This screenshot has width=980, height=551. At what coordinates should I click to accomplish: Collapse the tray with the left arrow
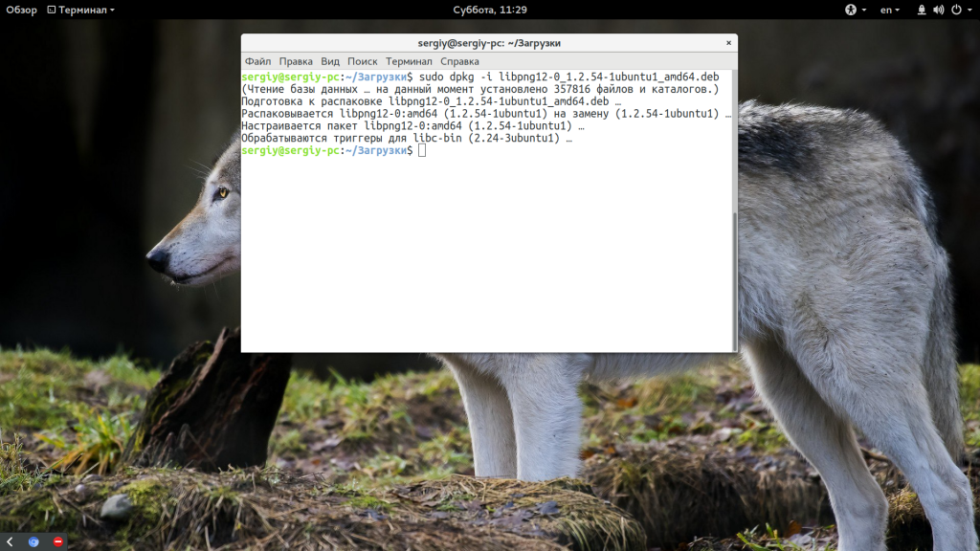tap(11, 541)
